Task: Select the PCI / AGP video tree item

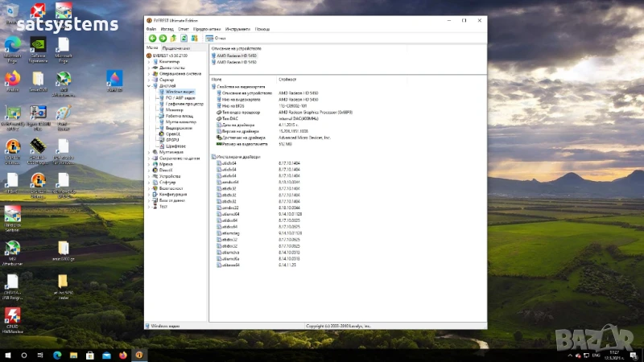Action: (x=179, y=97)
